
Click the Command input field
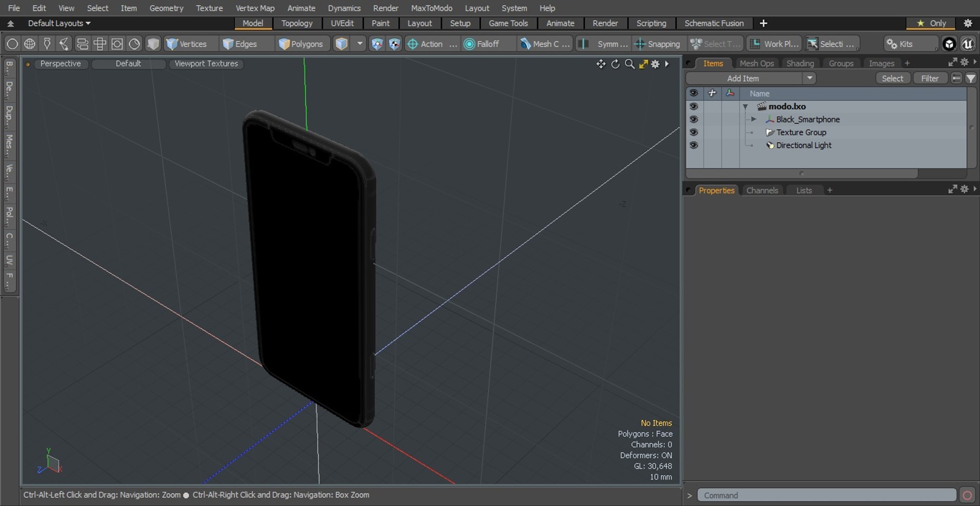(x=827, y=495)
